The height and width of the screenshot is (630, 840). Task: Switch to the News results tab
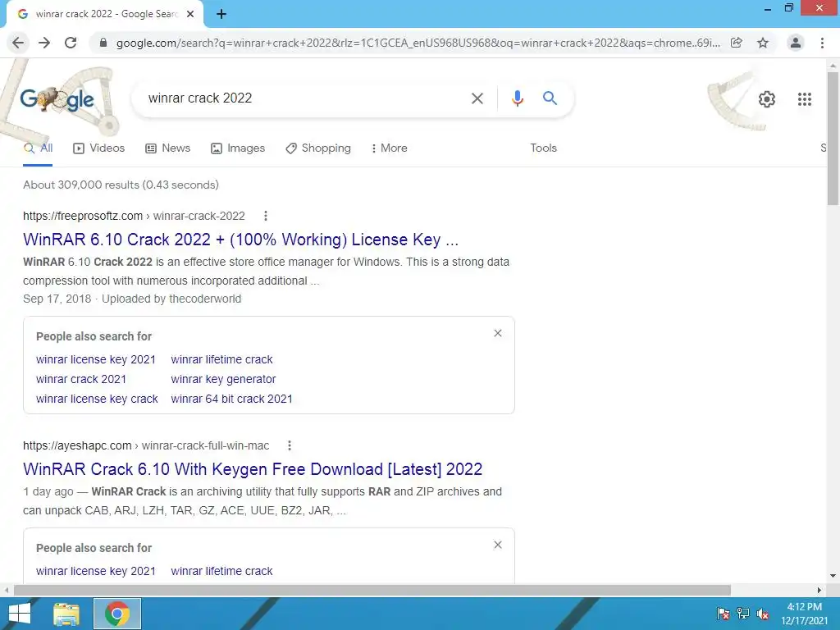(x=167, y=148)
